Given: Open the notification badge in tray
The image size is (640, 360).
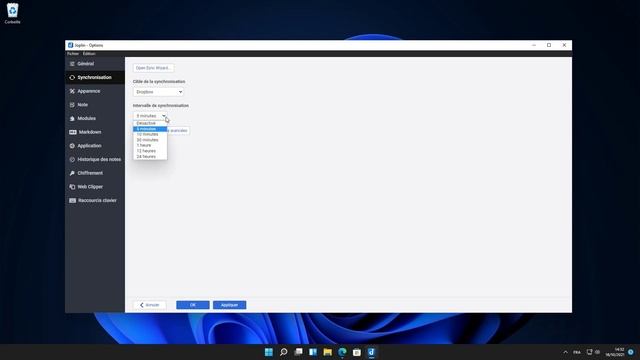Looking at the screenshot, I should click(x=631, y=352).
